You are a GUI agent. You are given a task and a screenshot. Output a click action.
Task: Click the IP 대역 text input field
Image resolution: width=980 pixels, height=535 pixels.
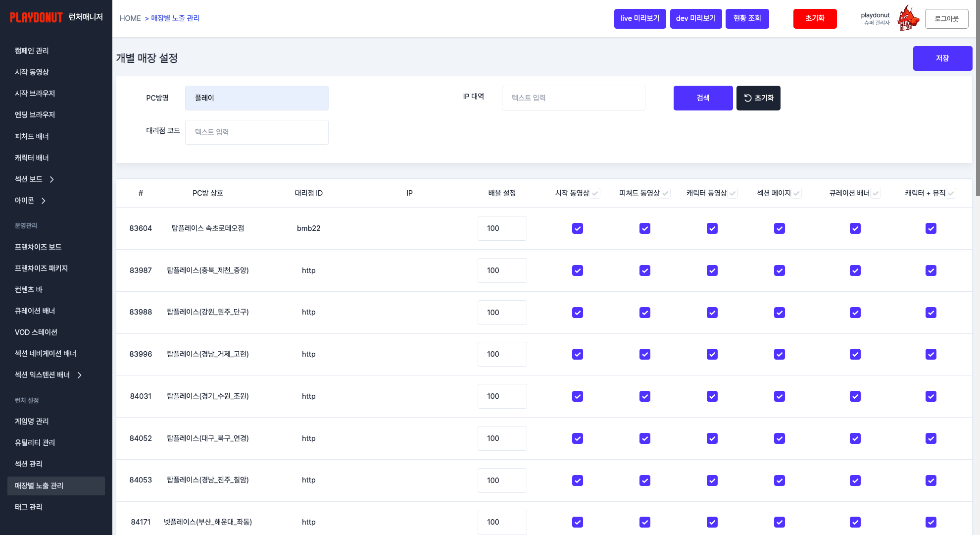coord(573,98)
